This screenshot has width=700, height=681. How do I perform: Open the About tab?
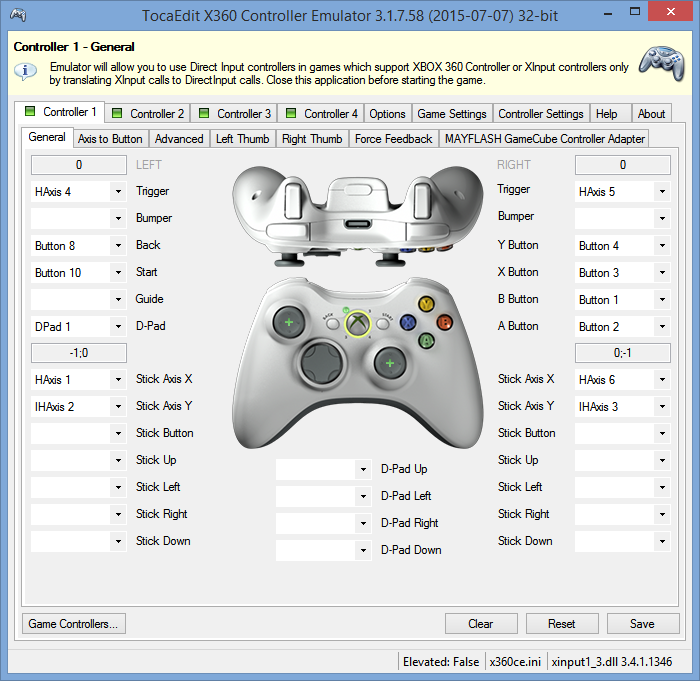point(651,113)
